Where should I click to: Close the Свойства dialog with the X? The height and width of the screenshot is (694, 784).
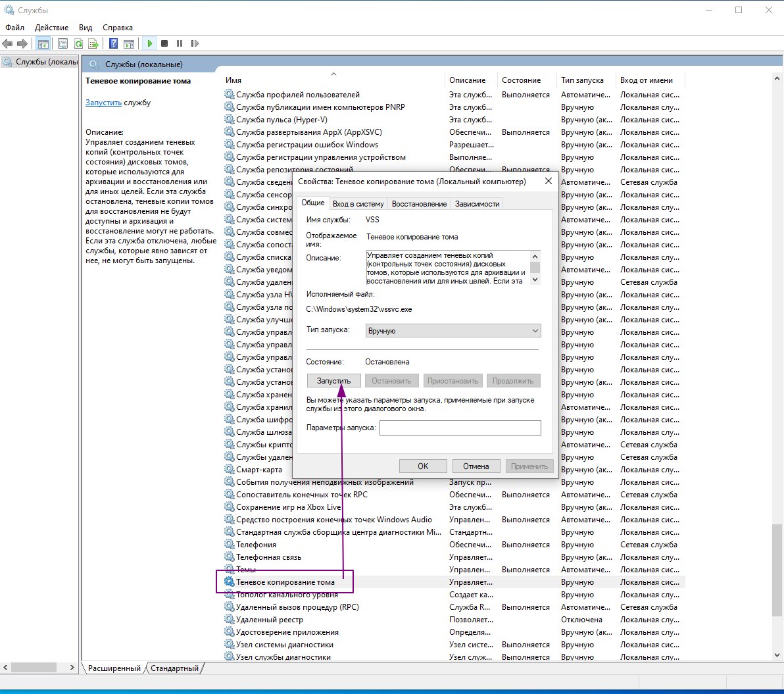[x=549, y=181]
